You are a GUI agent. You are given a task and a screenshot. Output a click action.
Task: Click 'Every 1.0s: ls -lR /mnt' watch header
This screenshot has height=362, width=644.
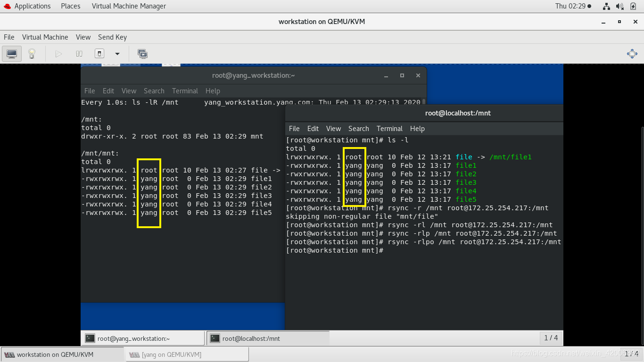[x=130, y=102]
